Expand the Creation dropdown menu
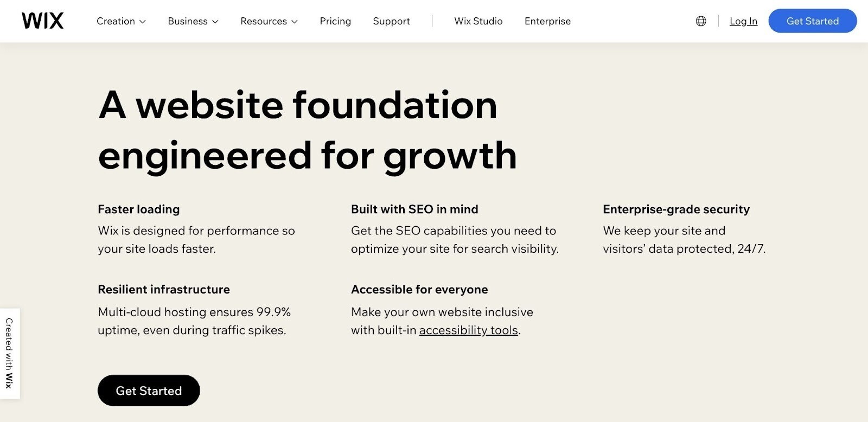 (x=120, y=21)
